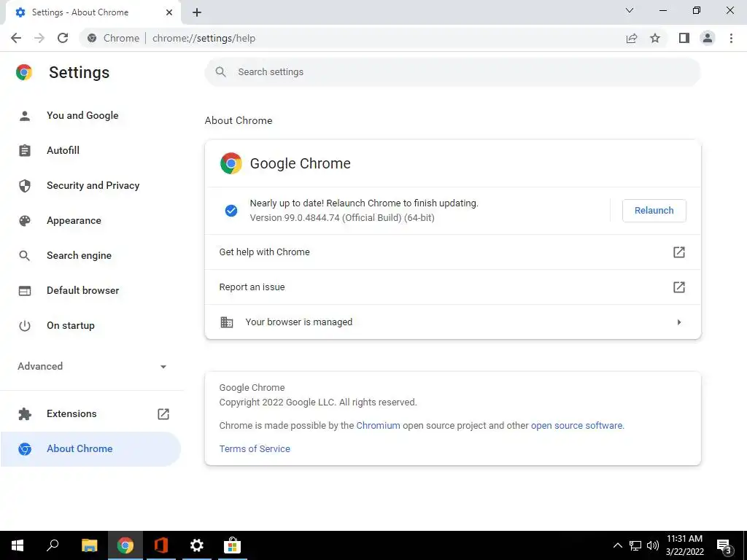Image resolution: width=747 pixels, height=560 pixels.
Task: Reload the current page
Action: (63, 38)
